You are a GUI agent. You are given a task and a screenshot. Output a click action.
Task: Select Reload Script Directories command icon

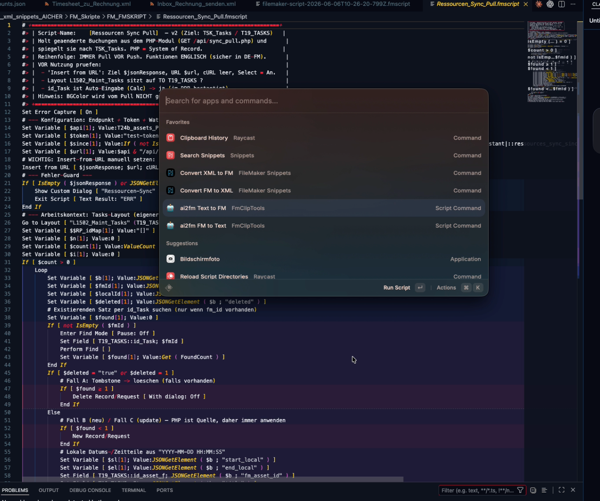click(x=171, y=276)
